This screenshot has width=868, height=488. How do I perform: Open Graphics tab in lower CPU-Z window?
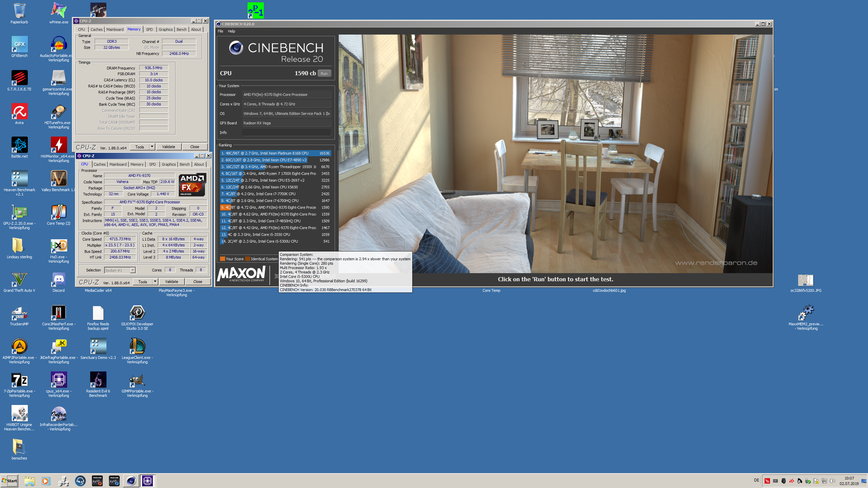tap(169, 164)
